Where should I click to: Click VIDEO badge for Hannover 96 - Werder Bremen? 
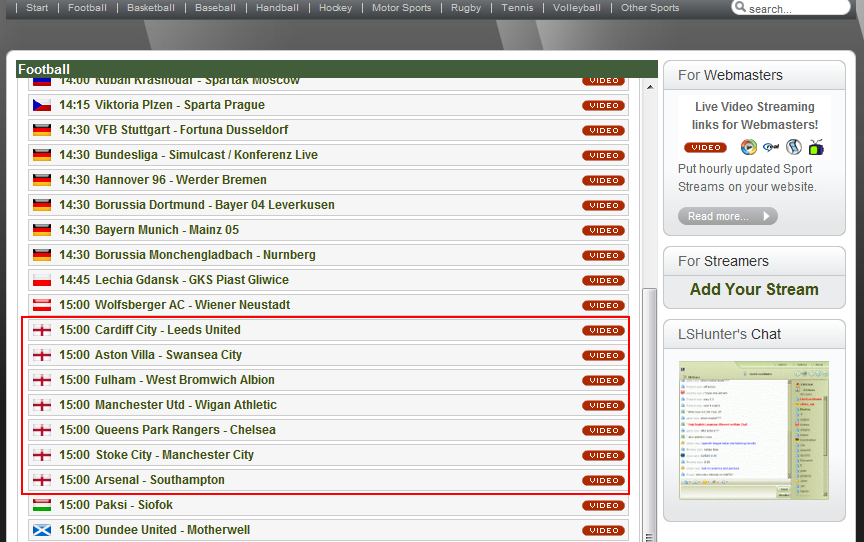[x=603, y=180]
